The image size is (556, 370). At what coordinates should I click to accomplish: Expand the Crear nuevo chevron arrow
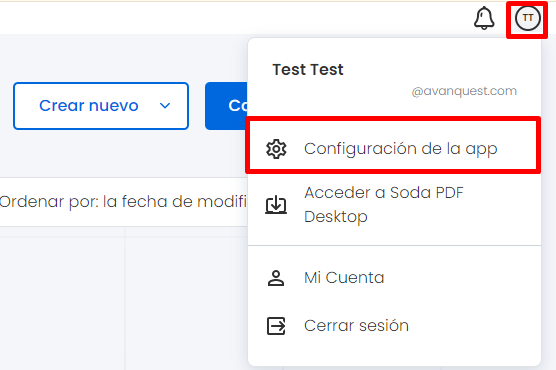[165, 106]
